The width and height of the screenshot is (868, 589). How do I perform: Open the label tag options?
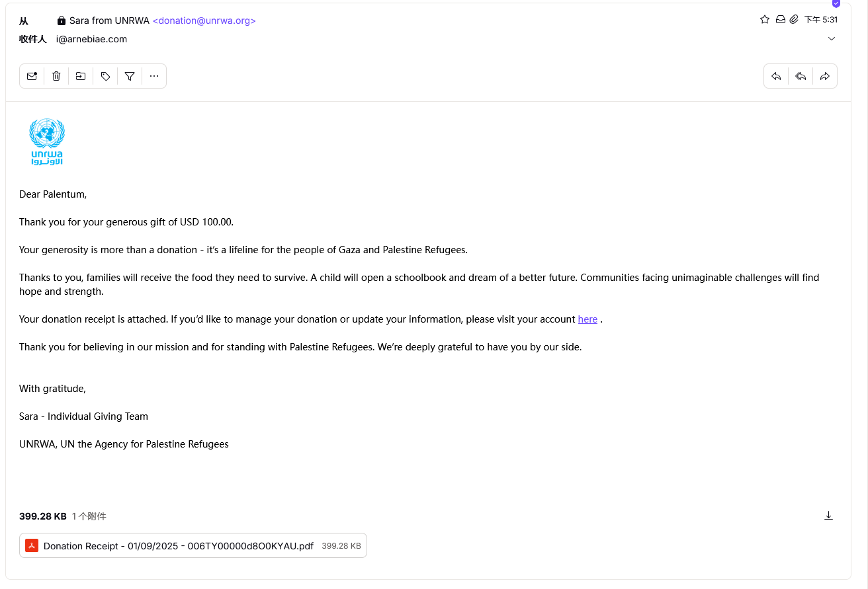coord(105,76)
